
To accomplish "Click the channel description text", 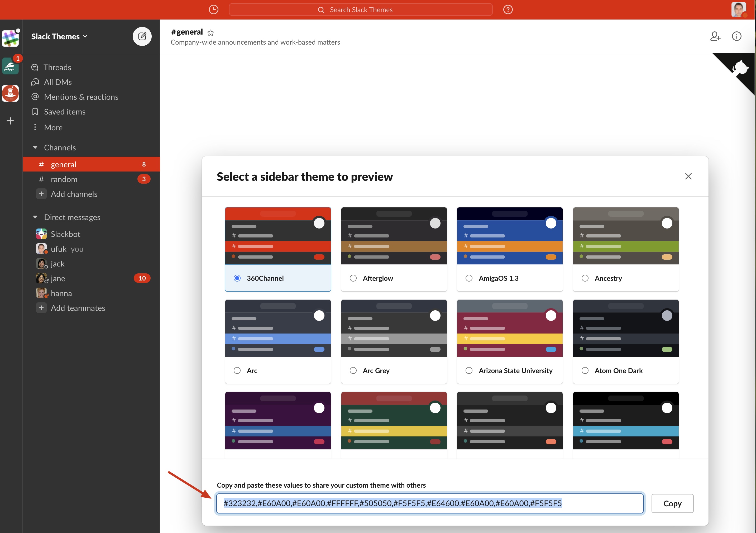I will (255, 42).
